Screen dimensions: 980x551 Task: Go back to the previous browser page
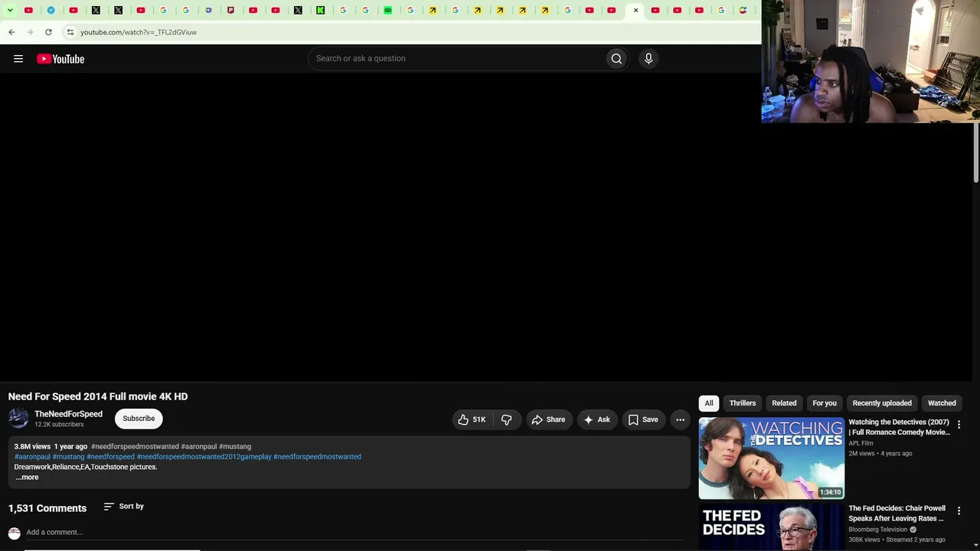[11, 32]
